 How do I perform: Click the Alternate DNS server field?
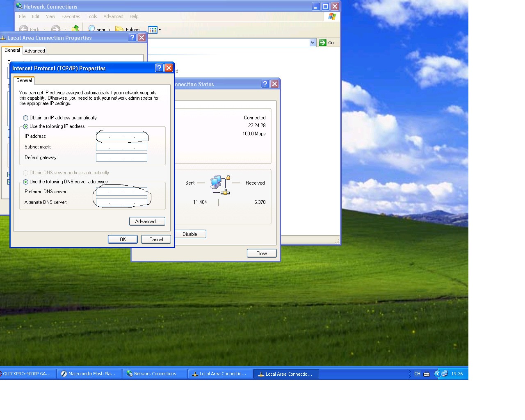121,202
